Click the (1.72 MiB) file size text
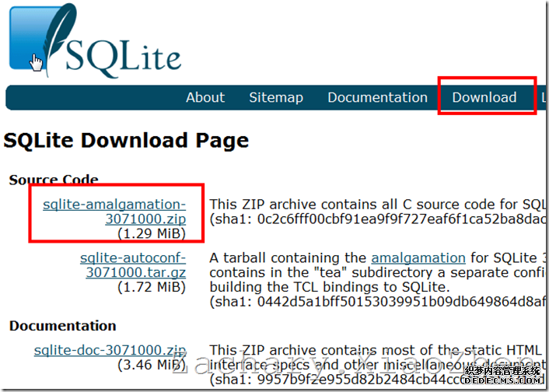This screenshot has width=549, height=392. tap(151, 287)
